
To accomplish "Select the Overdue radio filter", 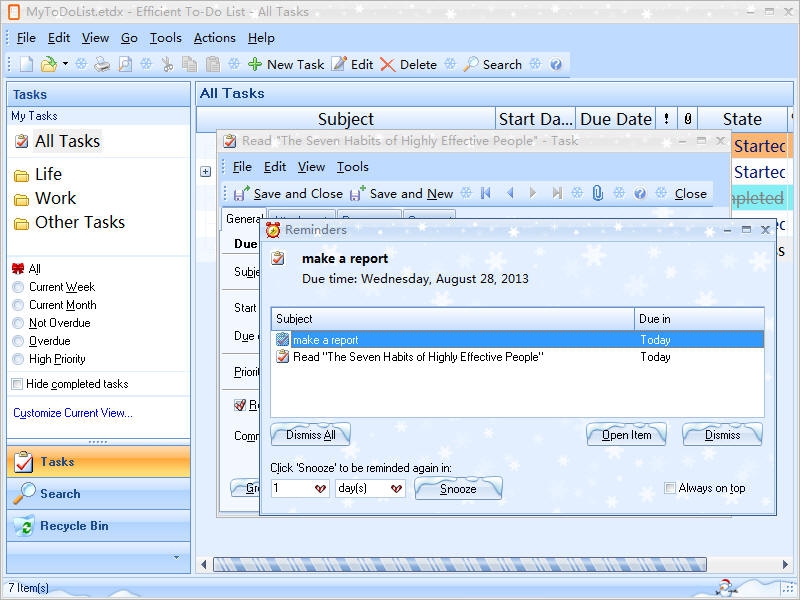I will tap(18, 341).
